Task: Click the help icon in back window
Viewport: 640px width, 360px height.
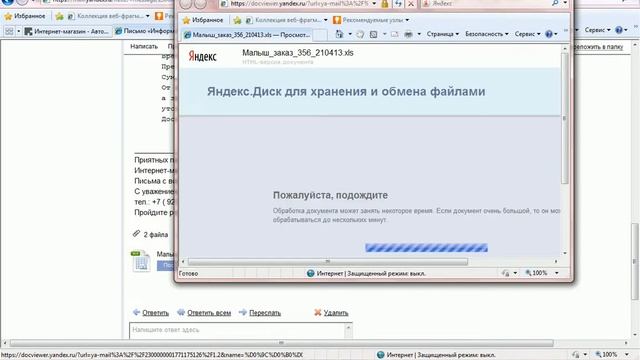Action: (x=619, y=30)
